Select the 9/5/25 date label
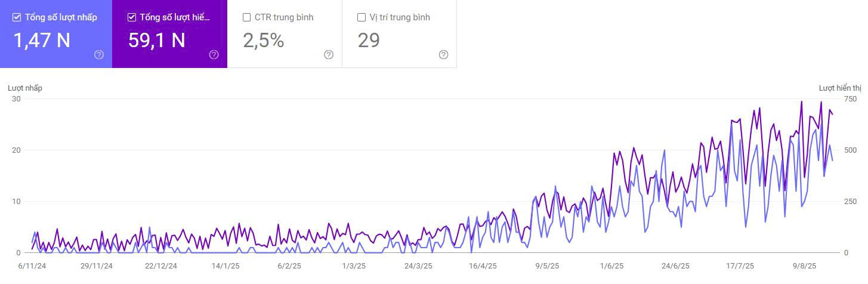The image size is (868, 284). coord(546,266)
